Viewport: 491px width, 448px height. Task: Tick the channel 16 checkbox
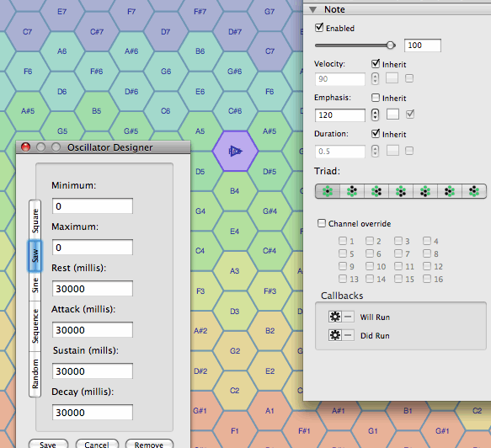(x=427, y=279)
